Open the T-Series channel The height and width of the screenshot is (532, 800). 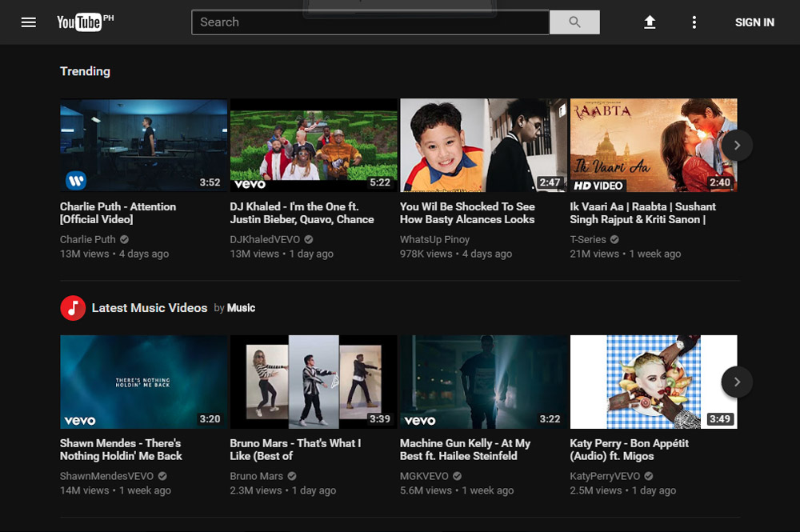point(586,239)
